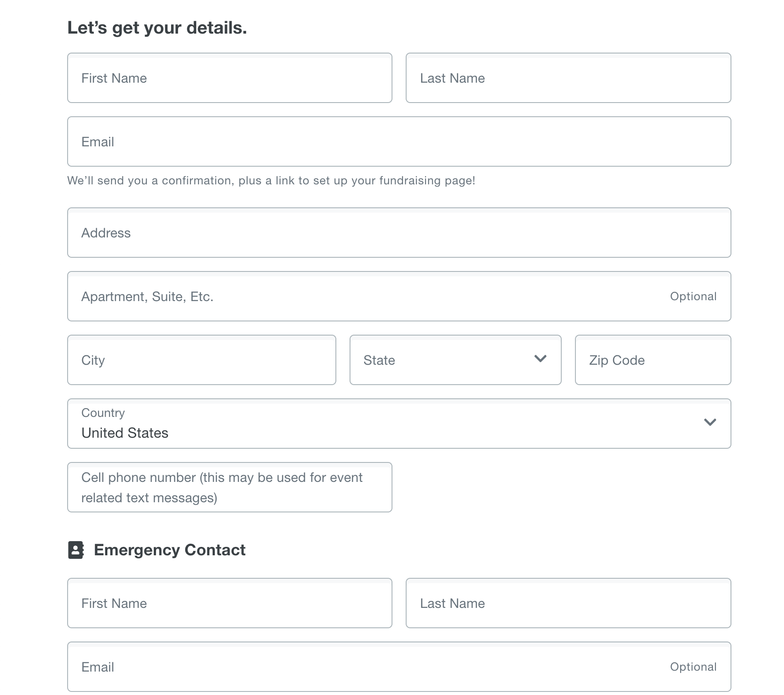Click the Let's get your details heading
This screenshot has width=784, height=695.
tap(157, 28)
